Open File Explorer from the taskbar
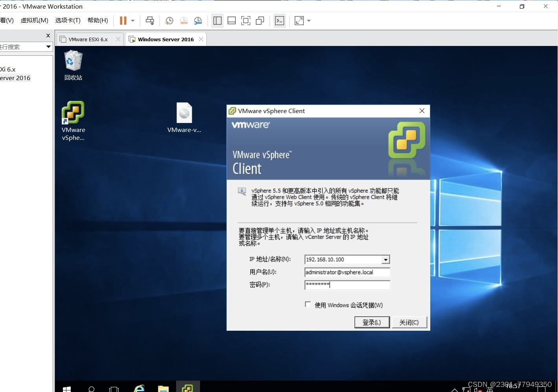This screenshot has height=392, width=558. pyautogui.click(x=163, y=388)
